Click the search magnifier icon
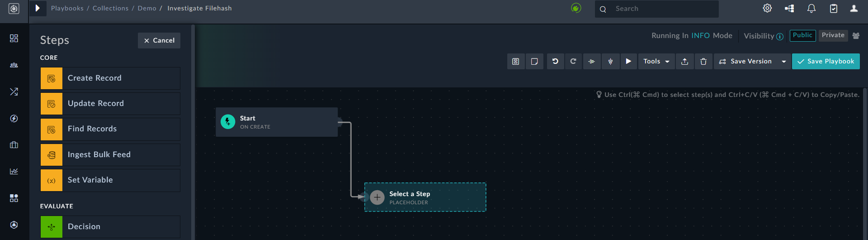The height and width of the screenshot is (240, 868). click(603, 9)
